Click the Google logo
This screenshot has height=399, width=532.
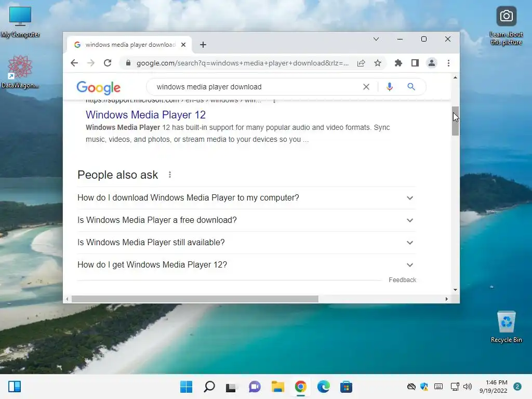click(x=98, y=87)
